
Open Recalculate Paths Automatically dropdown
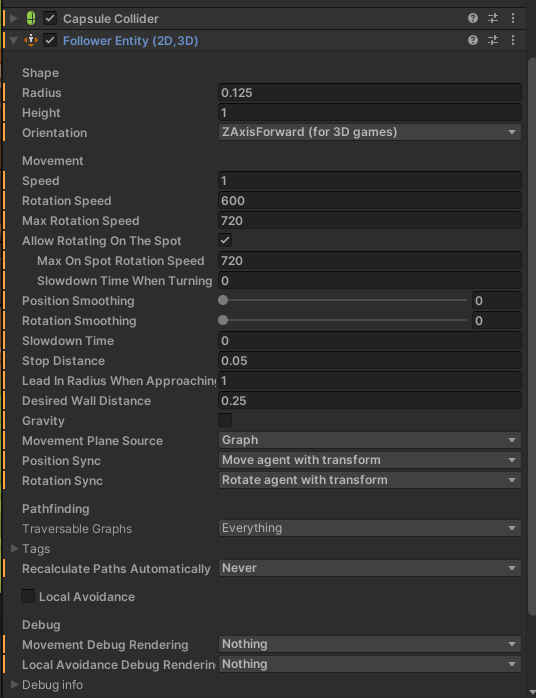point(370,568)
